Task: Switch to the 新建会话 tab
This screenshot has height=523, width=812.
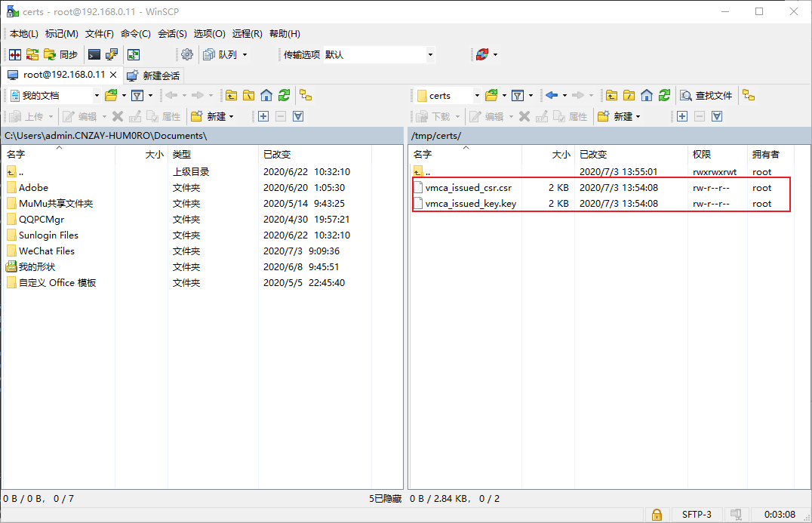Action: click(154, 75)
